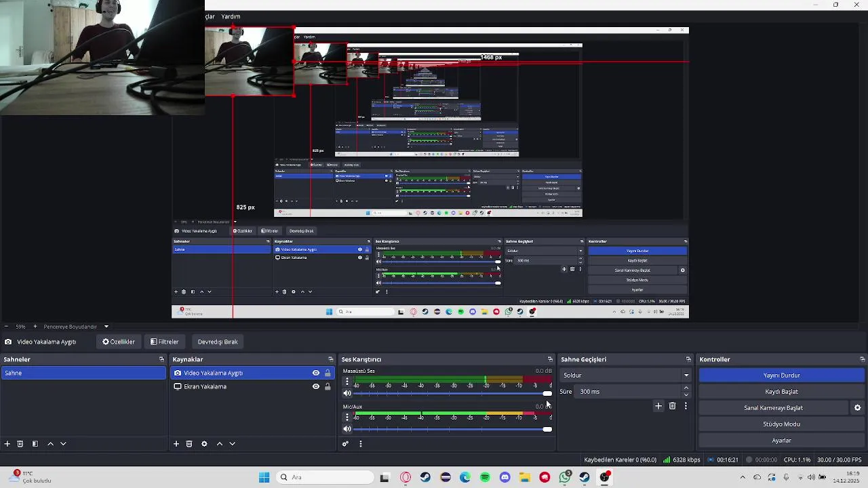Zoom in the preview with plus icon
868x488 pixels.
point(37,327)
